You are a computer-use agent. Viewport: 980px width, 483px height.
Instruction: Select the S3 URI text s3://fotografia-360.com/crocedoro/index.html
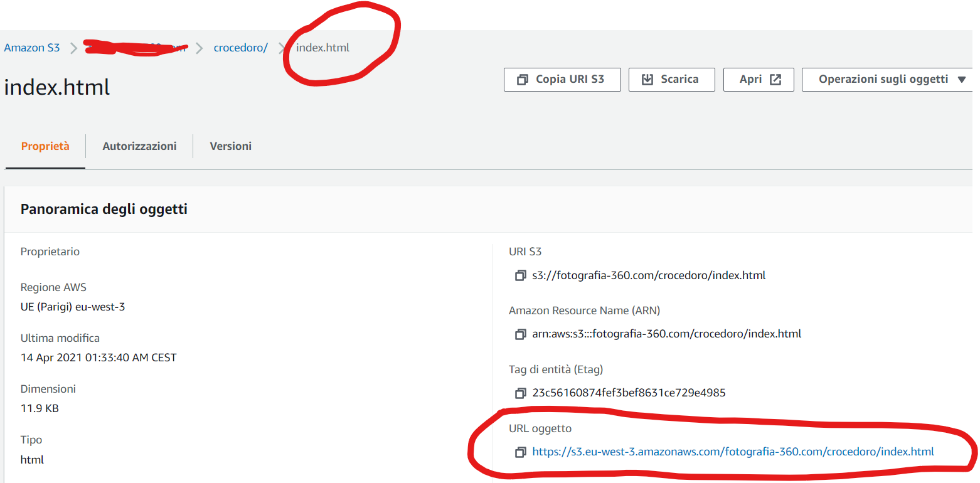click(649, 275)
